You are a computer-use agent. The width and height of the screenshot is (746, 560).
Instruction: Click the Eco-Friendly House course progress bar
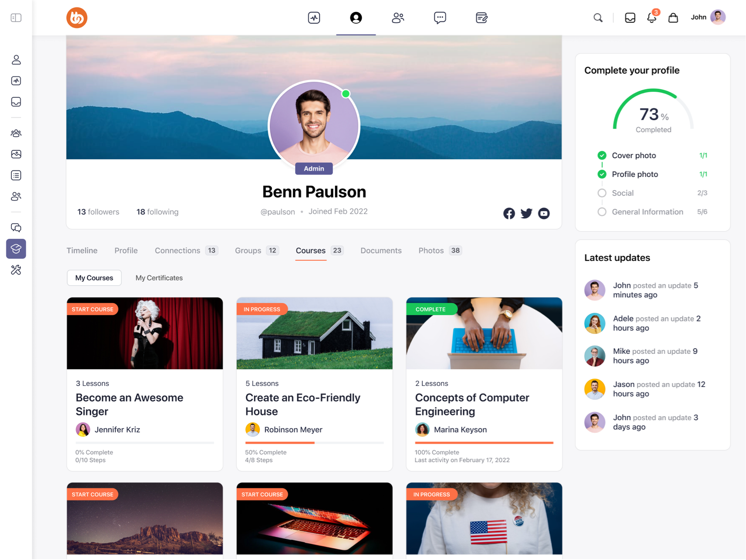pyautogui.click(x=314, y=443)
